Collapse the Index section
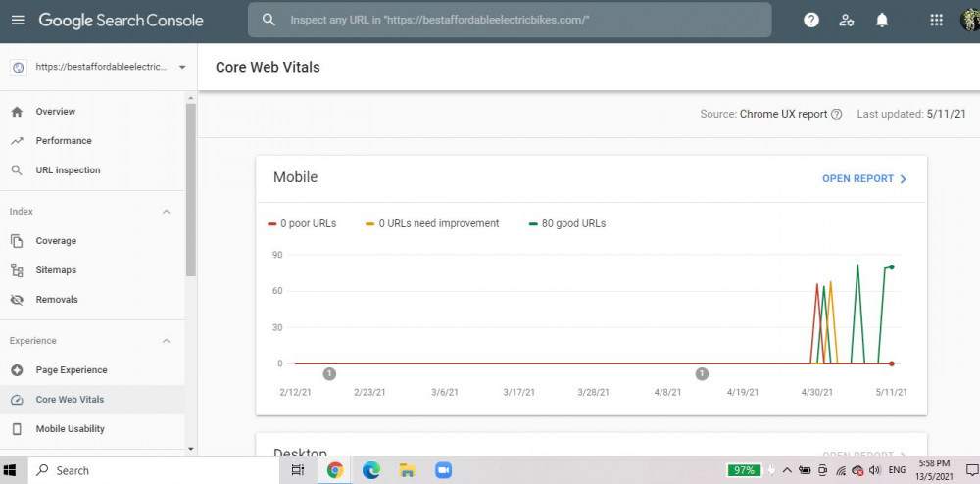 (166, 212)
